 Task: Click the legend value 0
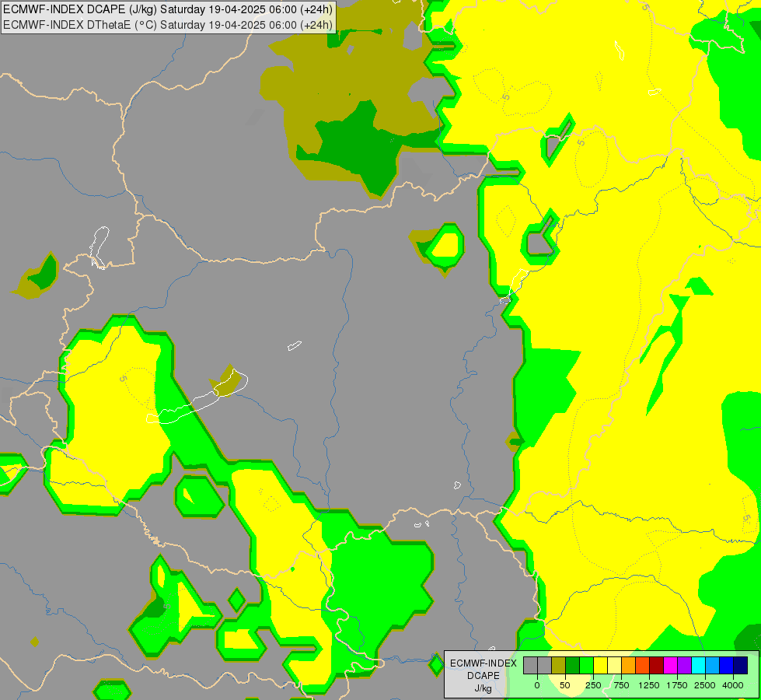[x=537, y=685]
